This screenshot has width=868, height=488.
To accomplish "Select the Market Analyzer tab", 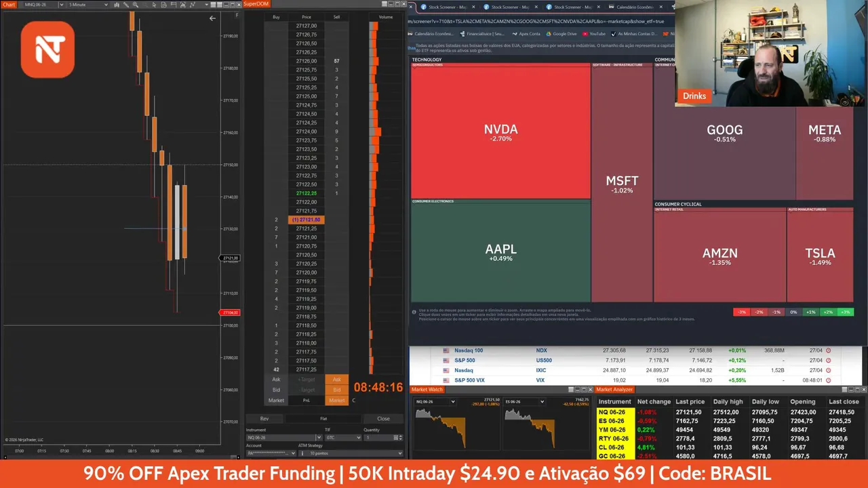I will (x=614, y=389).
